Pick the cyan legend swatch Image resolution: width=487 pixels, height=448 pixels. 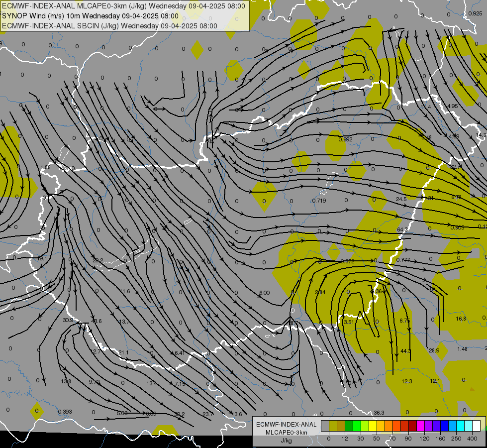click(460, 426)
